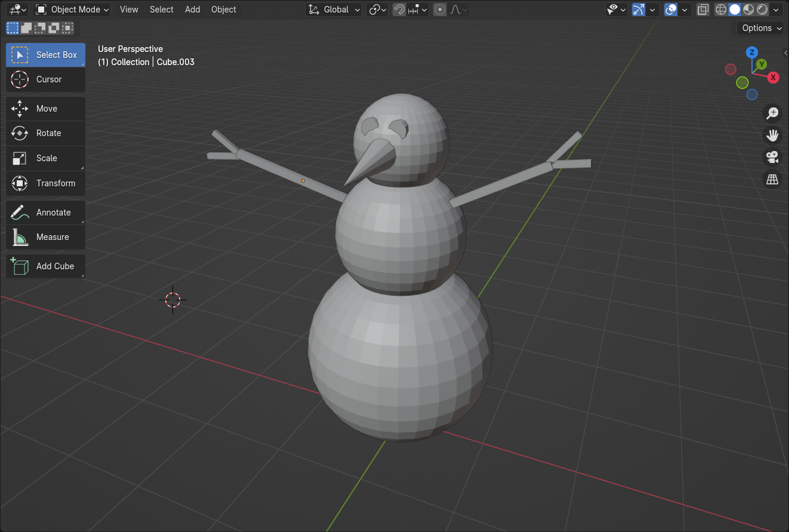Activate the Scale tool
Image resolution: width=789 pixels, height=532 pixels.
(x=45, y=158)
